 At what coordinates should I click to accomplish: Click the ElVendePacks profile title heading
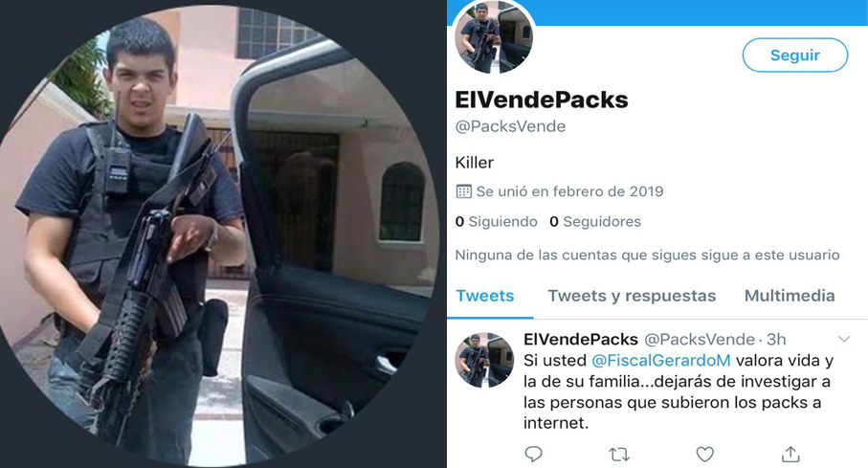pyautogui.click(x=542, y=100)
